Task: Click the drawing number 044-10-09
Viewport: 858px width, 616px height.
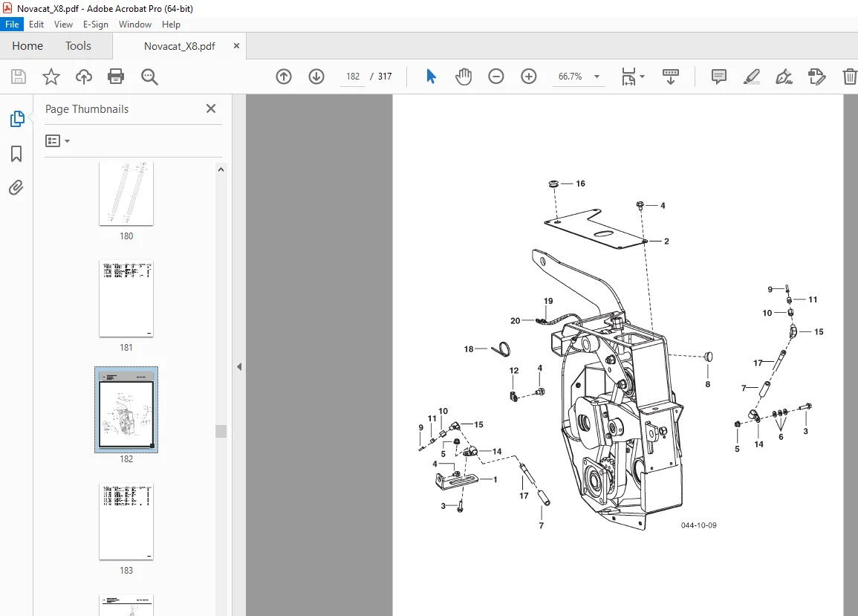Action: [698, 525]
